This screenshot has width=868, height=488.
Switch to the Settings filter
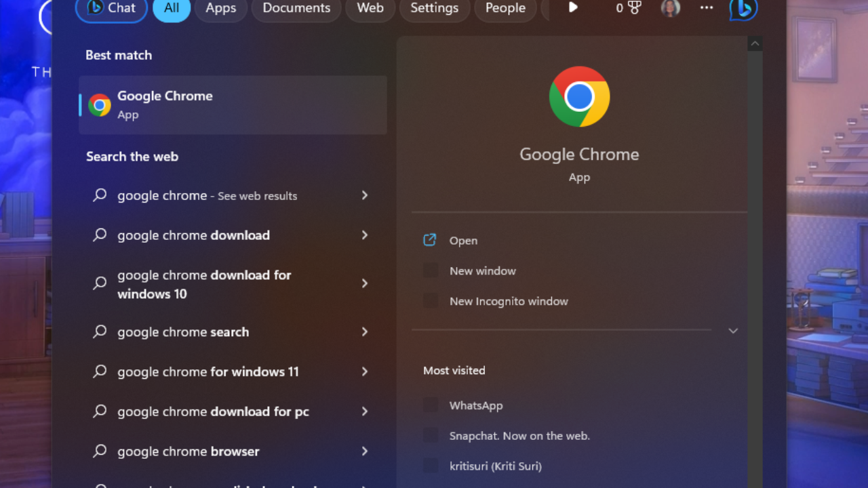pyautogui.click(x=434, y=8)
